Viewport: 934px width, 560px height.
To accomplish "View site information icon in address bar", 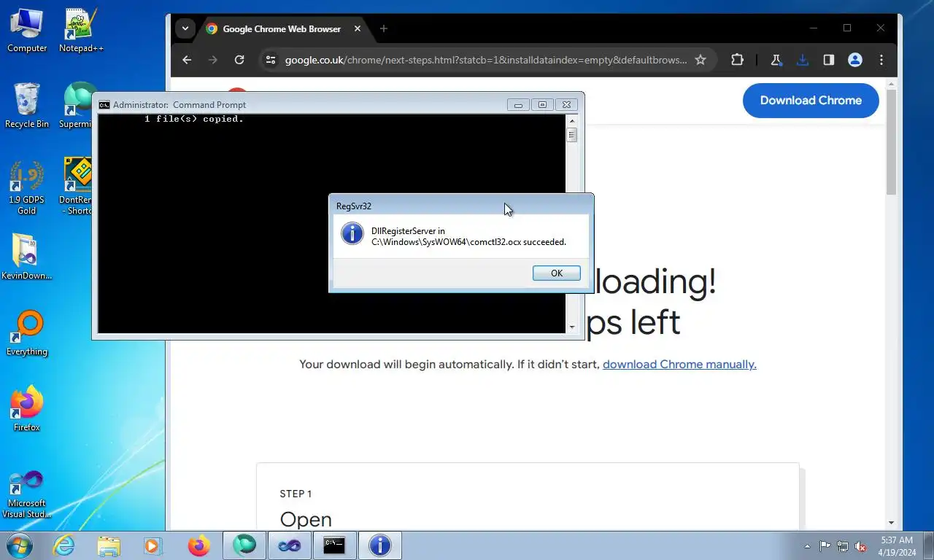I will (271, 60).
